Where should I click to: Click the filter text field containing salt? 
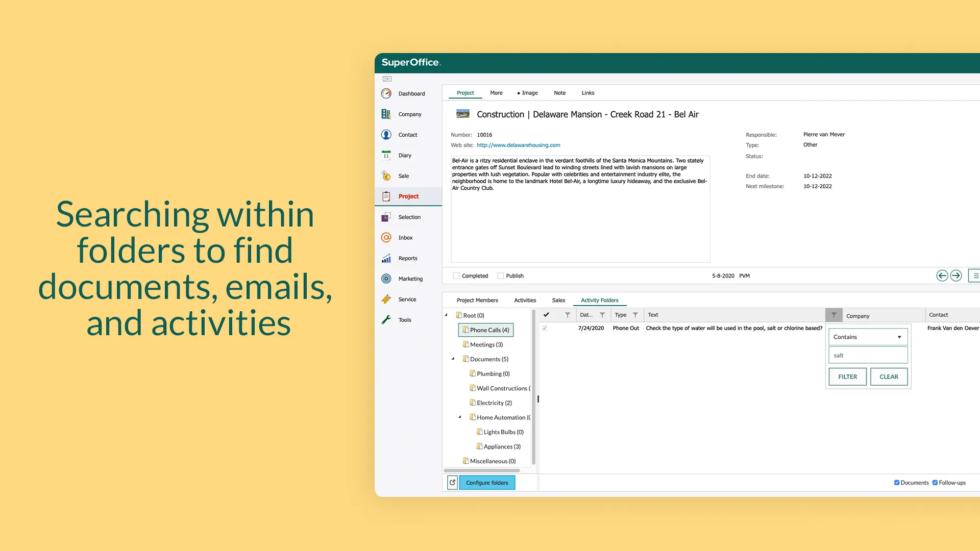868,356
